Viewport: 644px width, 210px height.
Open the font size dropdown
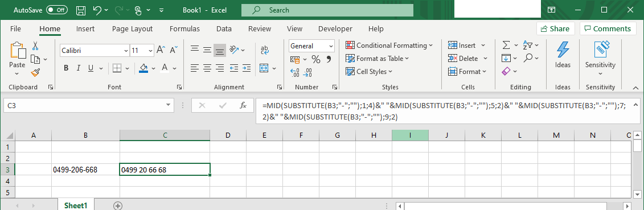coord(151,51)
